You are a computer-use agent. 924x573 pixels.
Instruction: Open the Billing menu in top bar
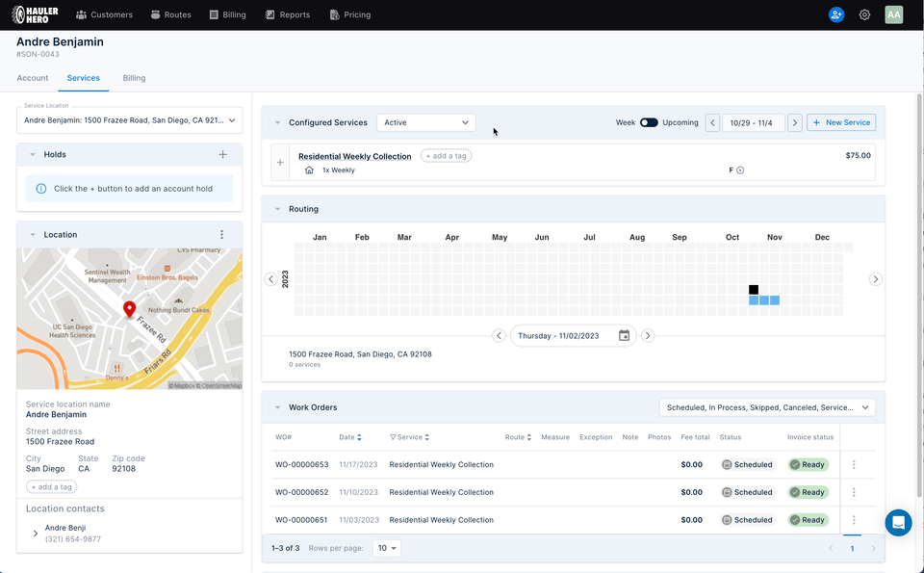click(227, 14)
